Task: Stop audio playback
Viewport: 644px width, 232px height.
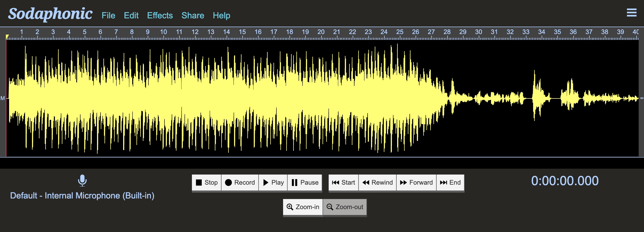Action: point(207,183)
